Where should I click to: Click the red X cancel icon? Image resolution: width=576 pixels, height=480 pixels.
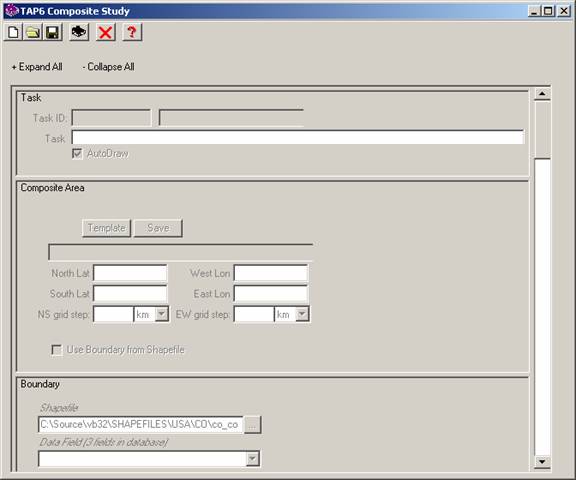click(x=105, y=32)
